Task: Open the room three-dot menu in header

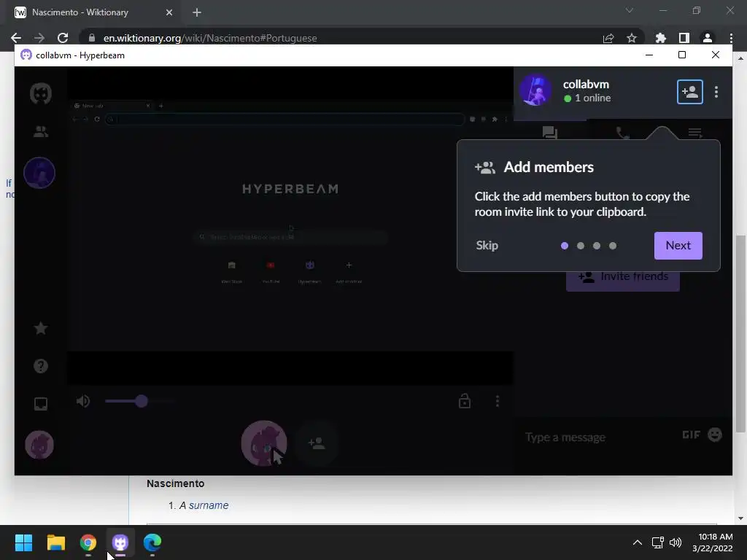Action: [x=716, y=92]
